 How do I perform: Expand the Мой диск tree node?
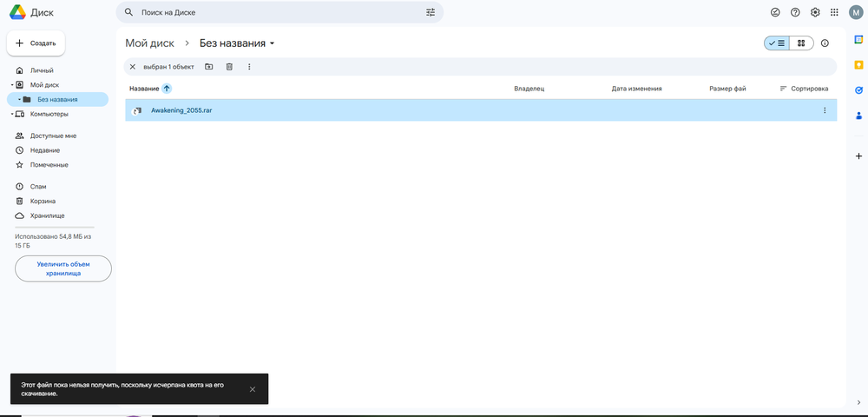tap(12, 85)
